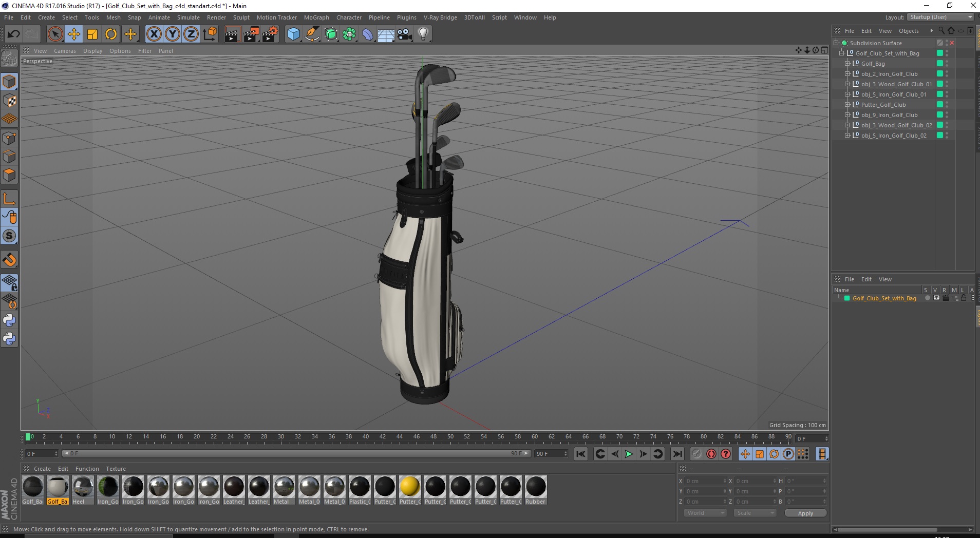Screen dimensions: 980x538
Task: Add a Cube primitive object
Action: pyautogui.click(x=293, y=34)
